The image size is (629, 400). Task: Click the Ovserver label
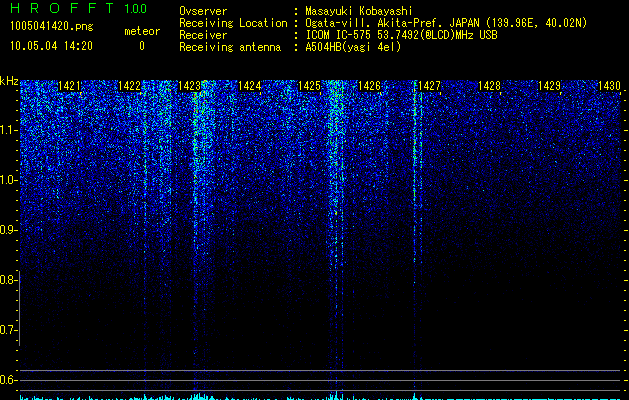point(203,11)
